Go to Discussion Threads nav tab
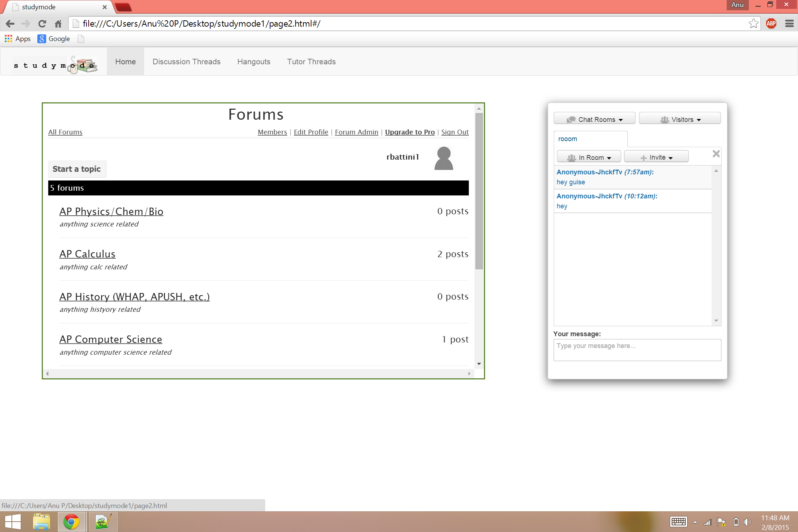798x532 pixels. click(186, 62)
